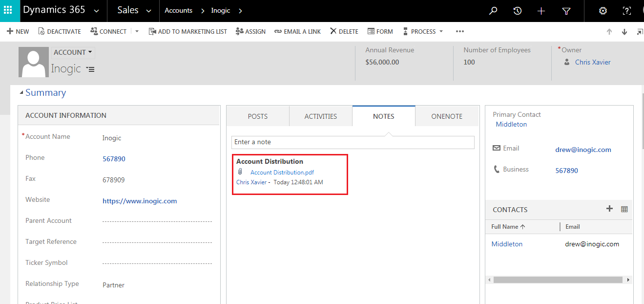Click the Relationship Type value Partner

click(113, 285)
